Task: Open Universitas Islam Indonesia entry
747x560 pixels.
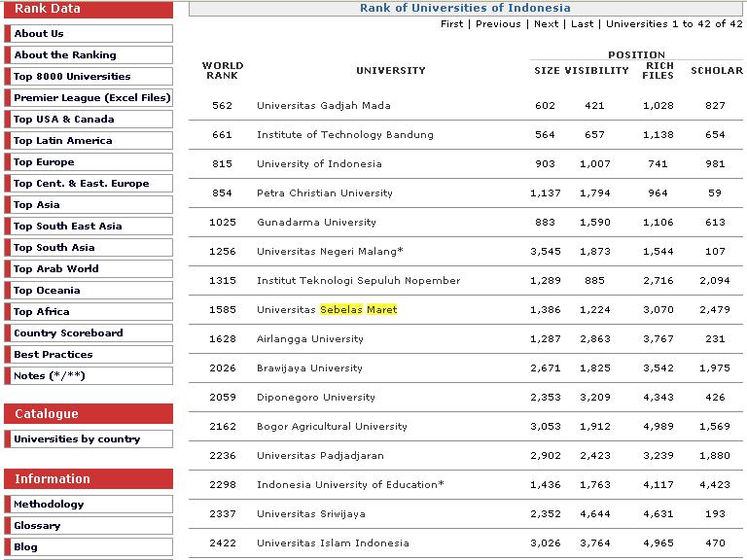Action: tap(333, 542)
